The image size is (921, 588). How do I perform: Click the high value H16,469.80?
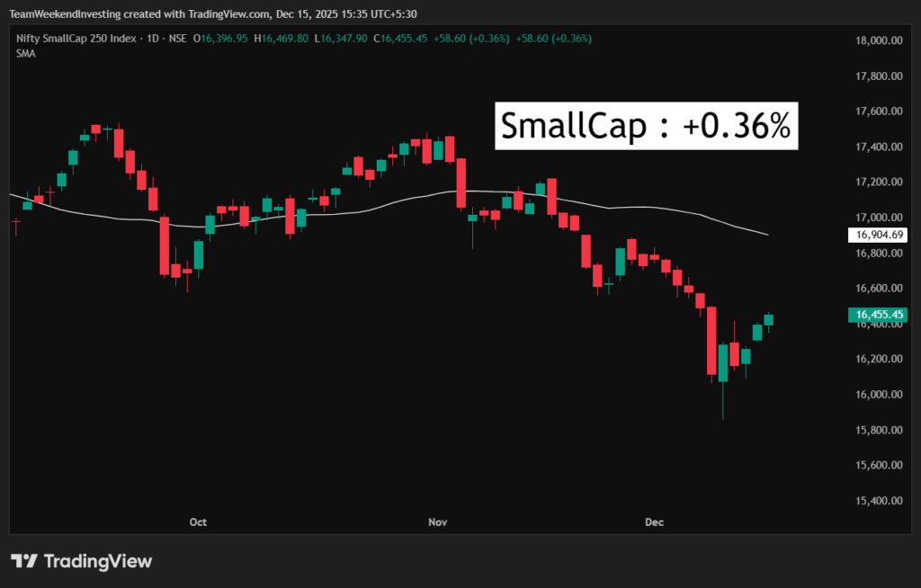pos(282,39)
